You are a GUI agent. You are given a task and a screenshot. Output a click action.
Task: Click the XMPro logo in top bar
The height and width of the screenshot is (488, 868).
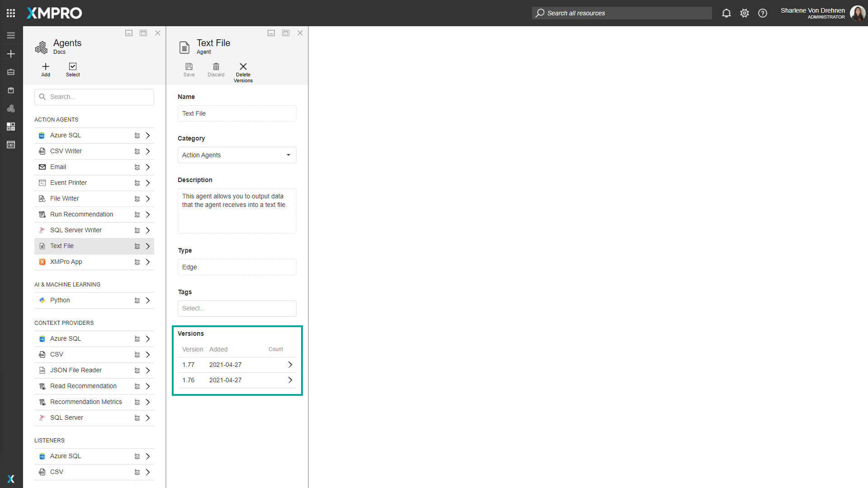click(54, 13)
